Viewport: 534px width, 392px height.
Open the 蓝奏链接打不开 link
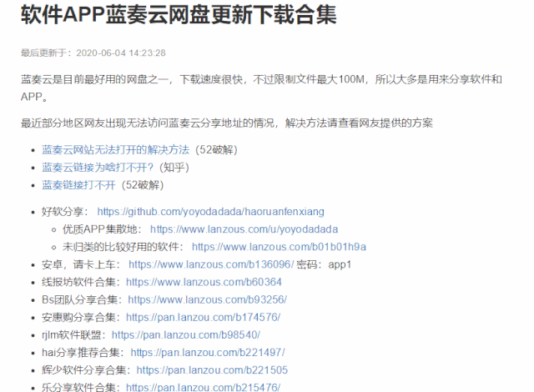point(78,185)
